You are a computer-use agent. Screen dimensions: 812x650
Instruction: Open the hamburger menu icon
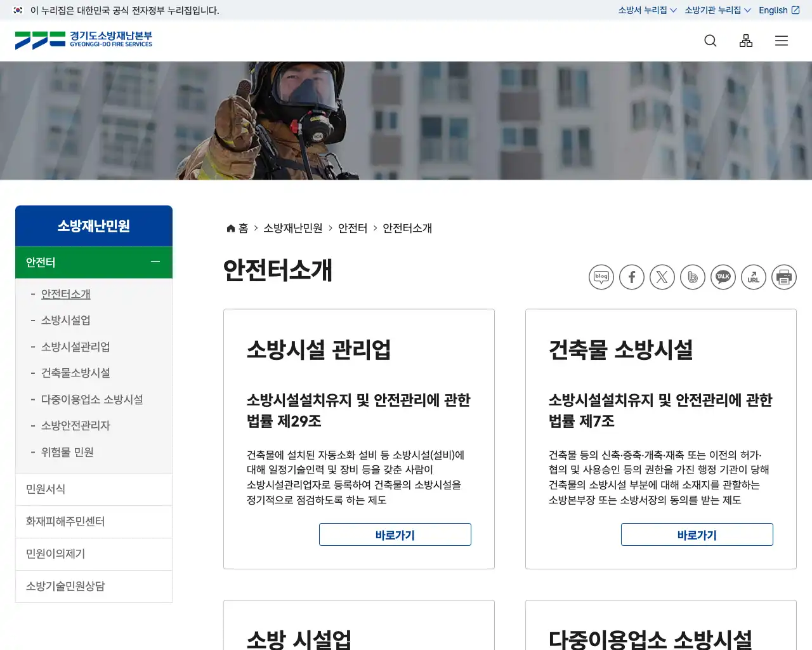pos(782,41)
